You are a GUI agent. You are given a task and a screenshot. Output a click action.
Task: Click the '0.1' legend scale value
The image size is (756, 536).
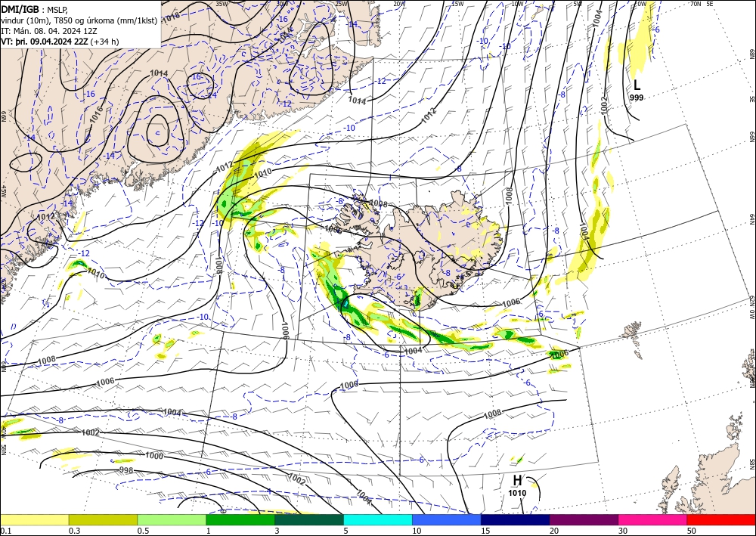(x=5, y=531)
